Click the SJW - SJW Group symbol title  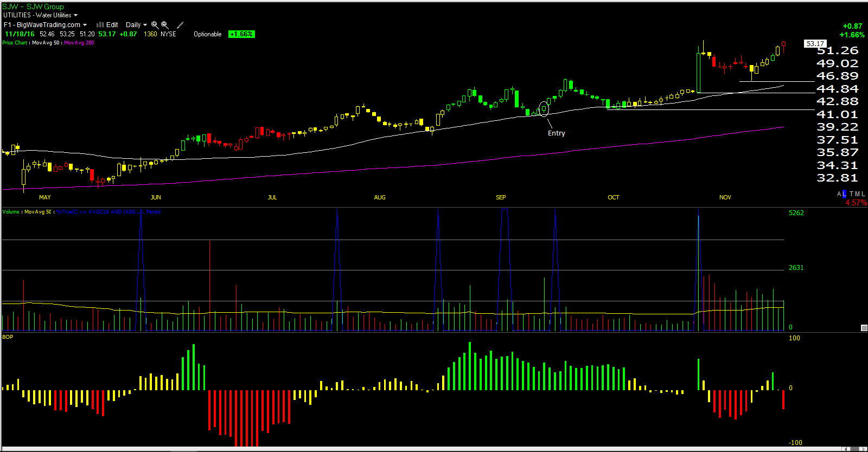click(x=33, y=7)
